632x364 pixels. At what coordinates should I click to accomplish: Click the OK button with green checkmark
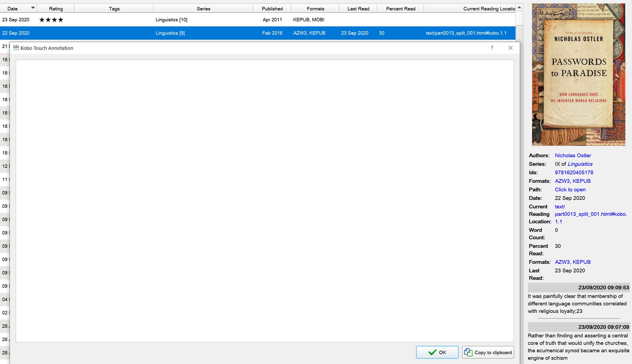point(437,352)
